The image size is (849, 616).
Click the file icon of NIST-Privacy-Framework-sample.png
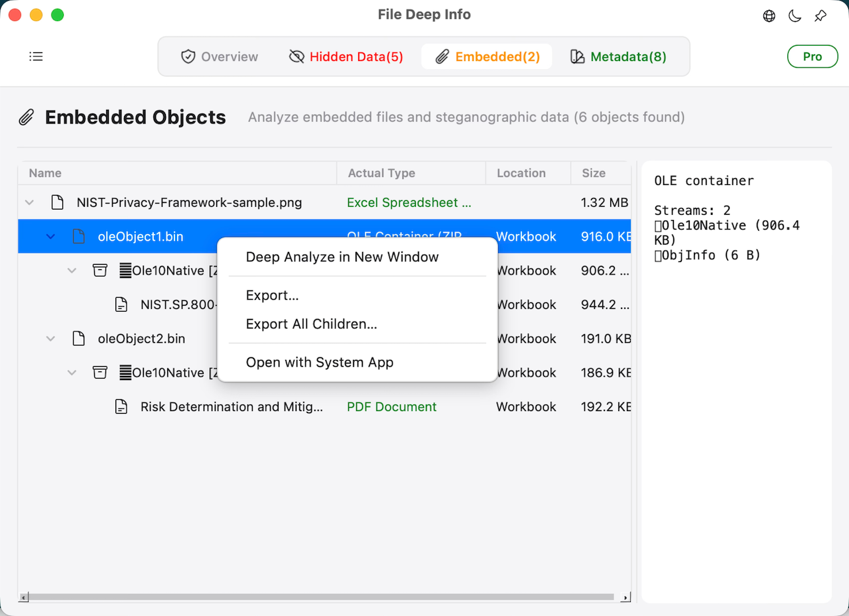point(57,202)
